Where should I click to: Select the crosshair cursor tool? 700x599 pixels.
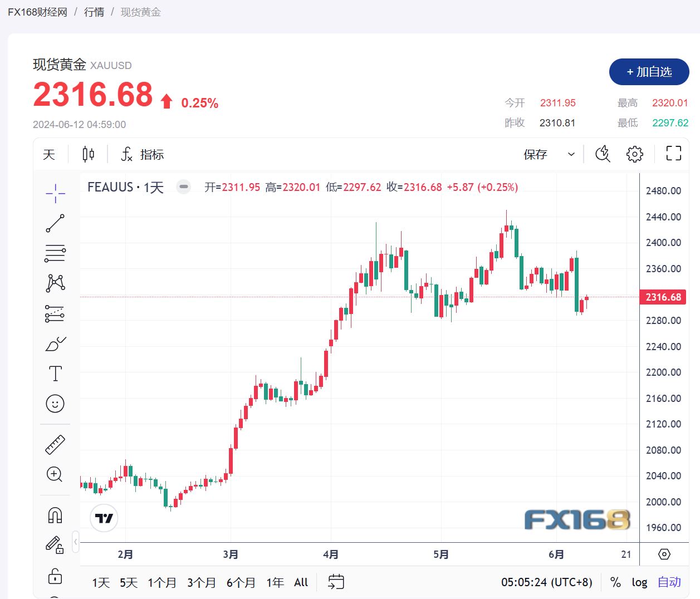55,193
